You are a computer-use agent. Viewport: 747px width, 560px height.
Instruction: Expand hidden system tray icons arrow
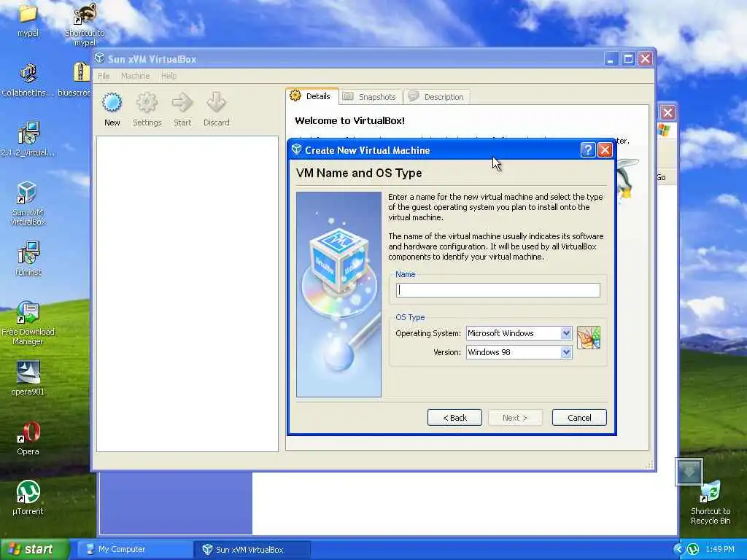pos(678,549)
